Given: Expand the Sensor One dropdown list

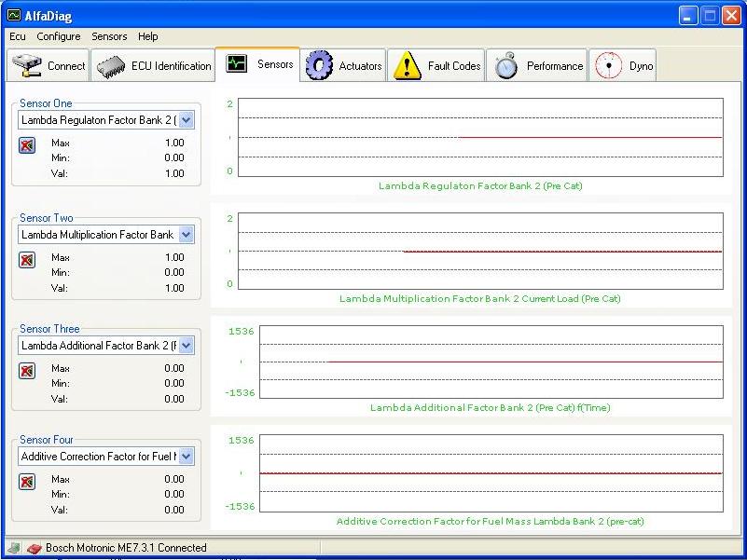Looking at the screenshot, I should (x=186, y=120).
